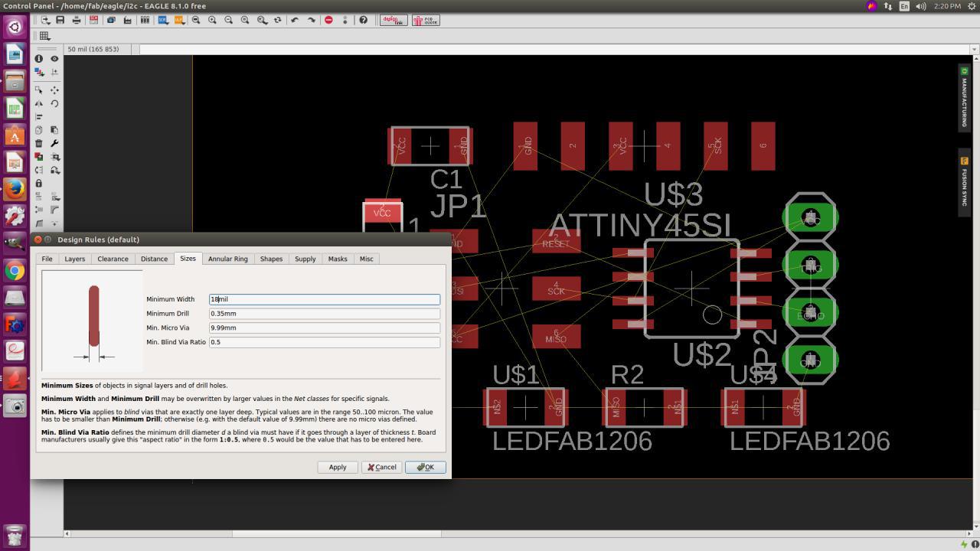The width and height of the screenshot is (980, 551).
Task: Open Google Chrome from the dock
Action: (15, 270)
